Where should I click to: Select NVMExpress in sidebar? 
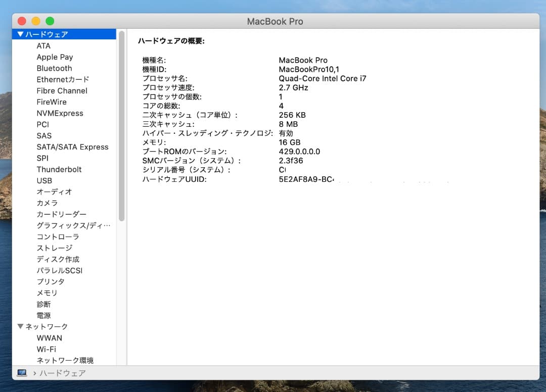pyautogui.click(x=60, y=113)
